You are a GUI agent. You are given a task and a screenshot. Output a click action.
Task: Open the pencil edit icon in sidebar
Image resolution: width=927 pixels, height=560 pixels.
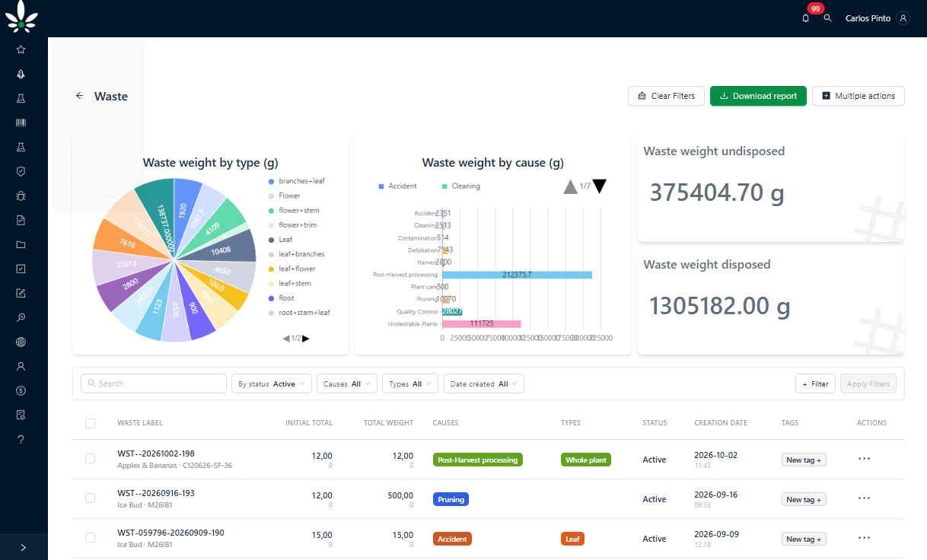(21, 293)
